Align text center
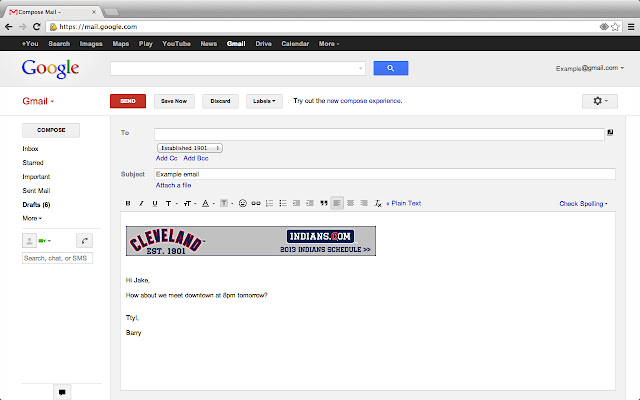The height and width of the screenshot is (400, 640). (350, 203)
